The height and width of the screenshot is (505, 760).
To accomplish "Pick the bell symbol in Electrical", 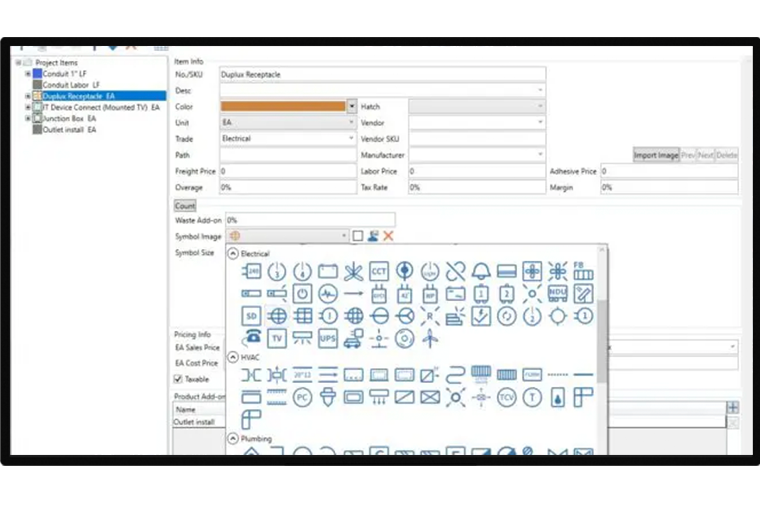I will point(481,271).
